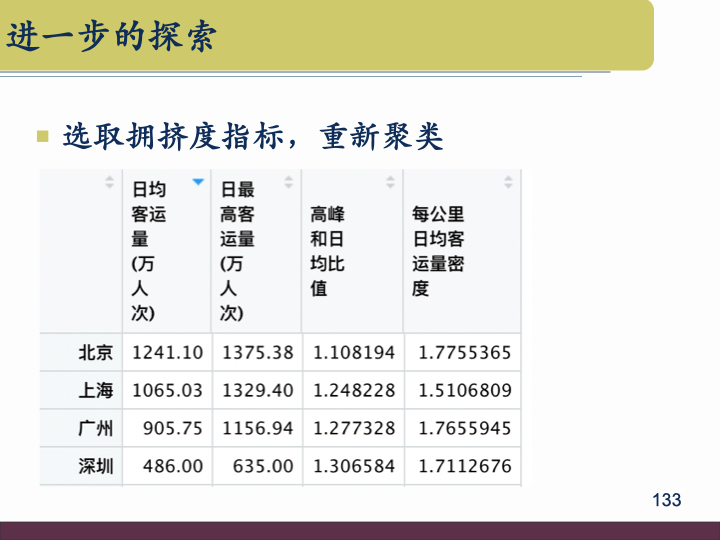This screenshot has width=720, height=540.
Task: Click the slide page number 133
Action: (x=666, y=500)
